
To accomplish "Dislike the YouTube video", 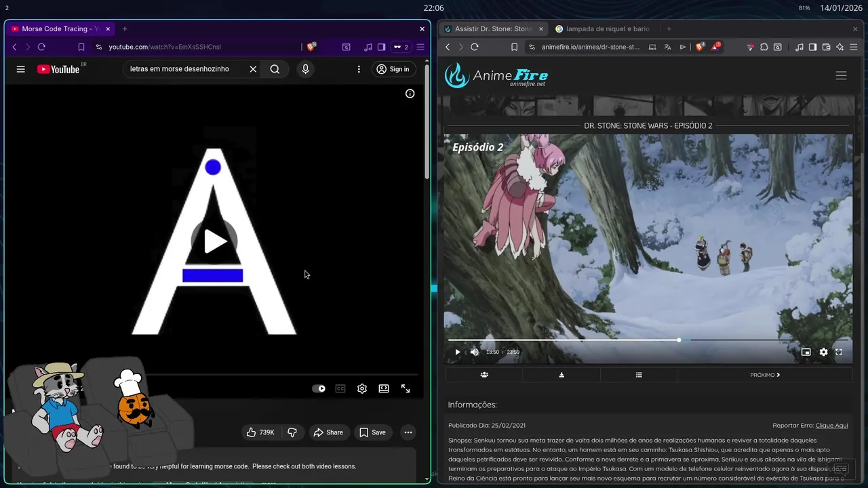I will [x=292, y=432].
